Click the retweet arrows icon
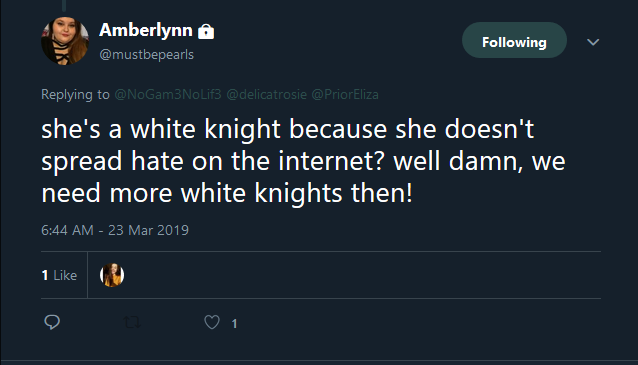This screenshot has width=638, height=365. 132,323
